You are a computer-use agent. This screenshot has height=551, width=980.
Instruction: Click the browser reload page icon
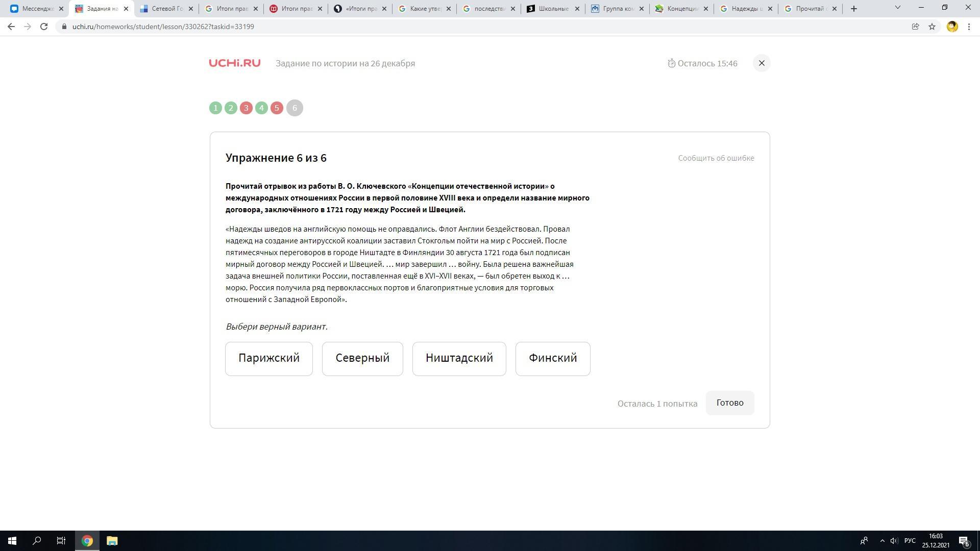[x=44, y=27]
